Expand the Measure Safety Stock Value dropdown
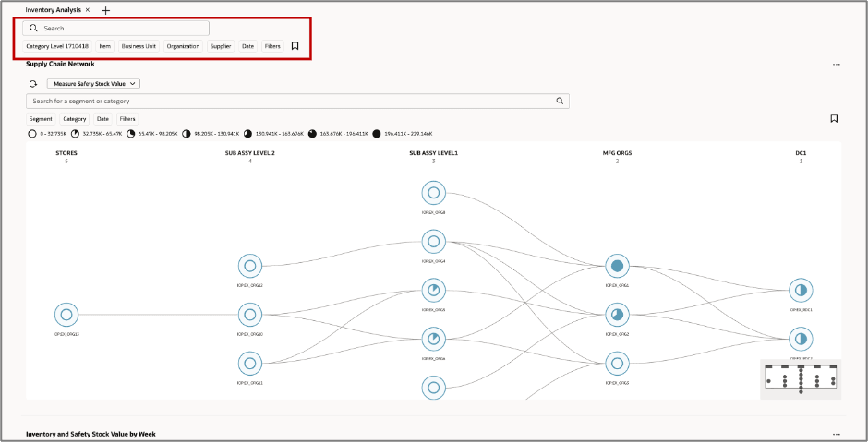Image resolution: width=868 pixels, height=443 pixels. (93, 84)
